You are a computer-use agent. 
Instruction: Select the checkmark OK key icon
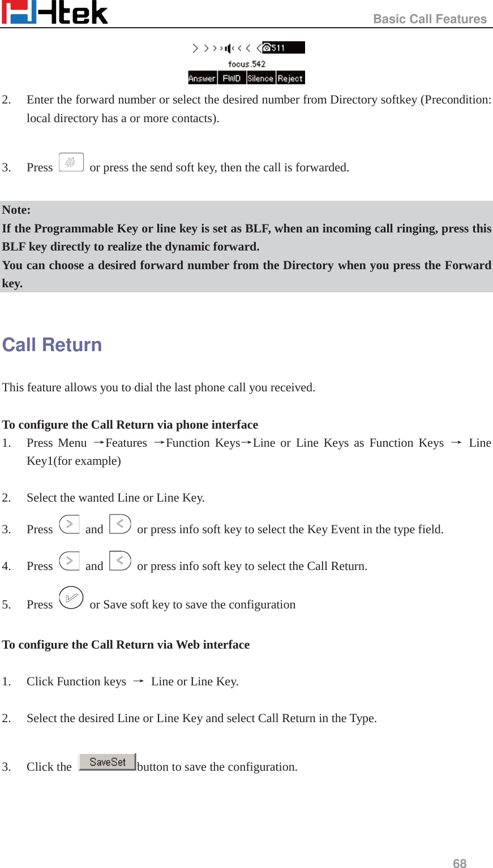[x=72, y=597]
